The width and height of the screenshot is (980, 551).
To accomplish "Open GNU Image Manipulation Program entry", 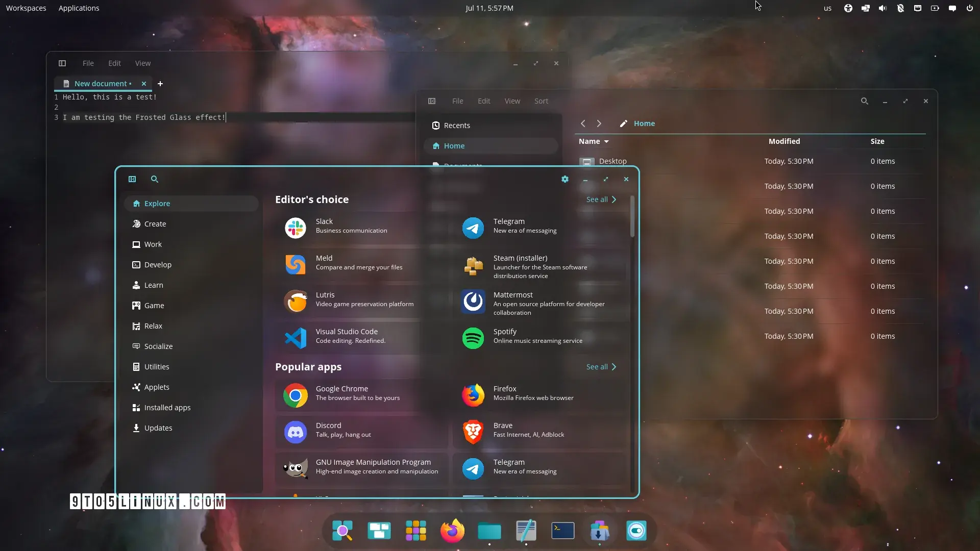I will click(x=362, y=468).
